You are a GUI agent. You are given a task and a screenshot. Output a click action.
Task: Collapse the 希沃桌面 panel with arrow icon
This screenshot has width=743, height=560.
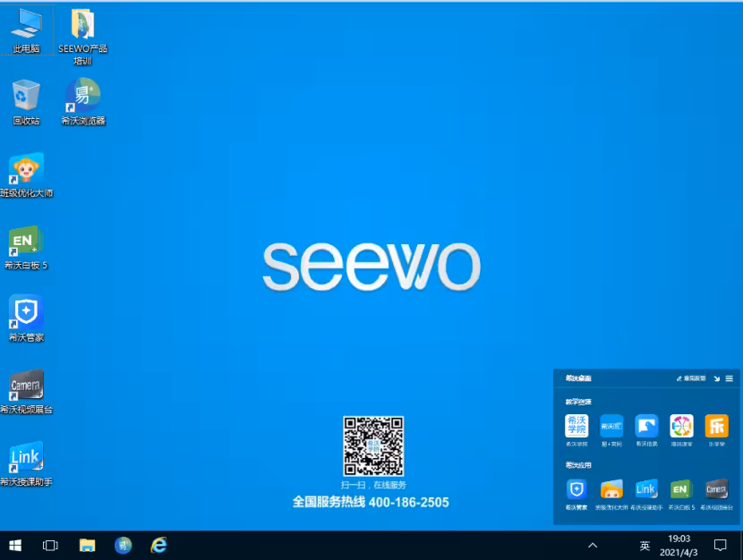tap(716, 378)
